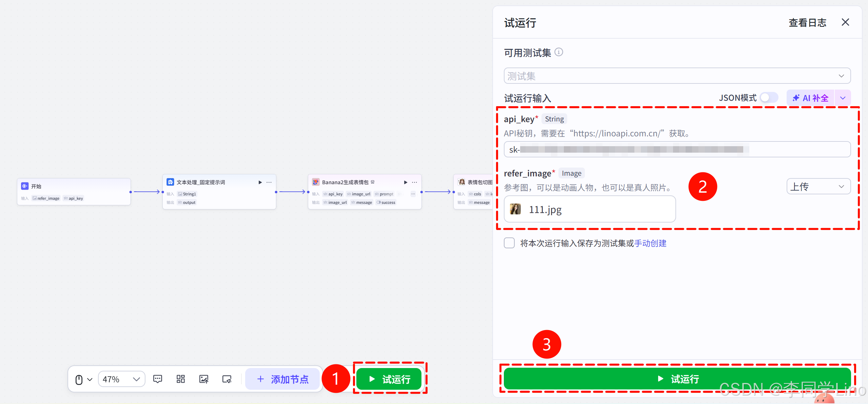
Task: Open more options on Banana2生成表情包 node
Action: pyautogui.click(x=414, y=182)
